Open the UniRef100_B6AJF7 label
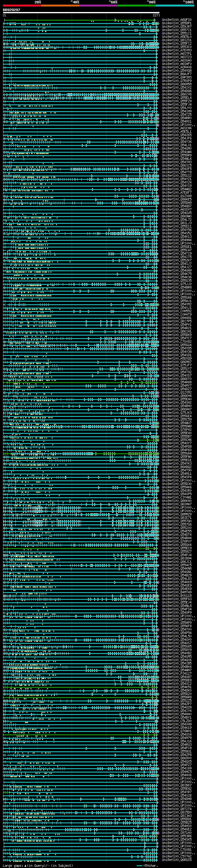The image size is (197, 868). click(176, 74)
